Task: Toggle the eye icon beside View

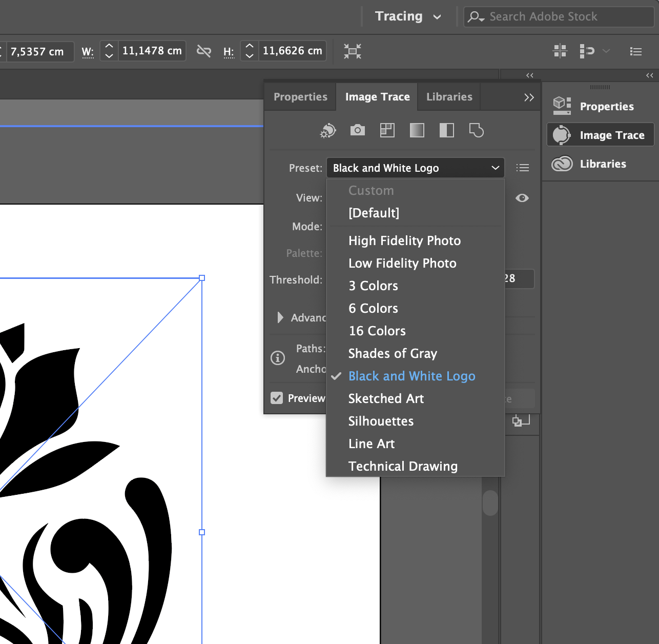Action: (x=522, y=198)
